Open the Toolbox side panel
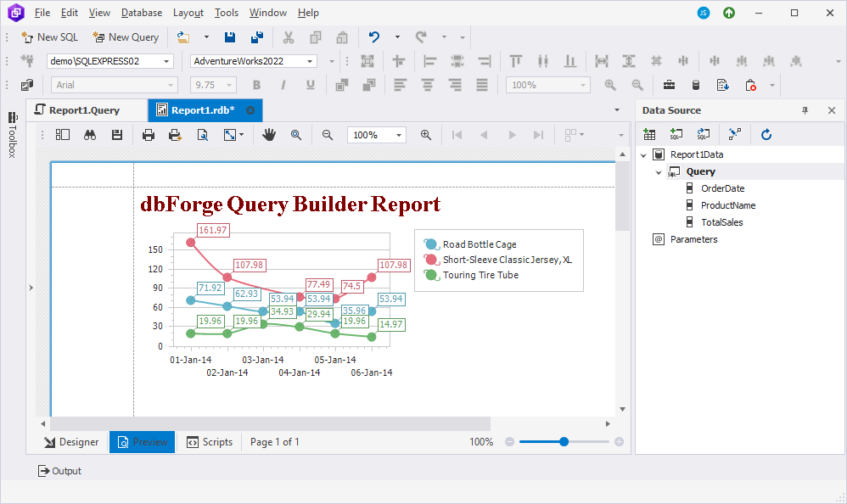The height and width of the screenshot is (504, 847). click(x=13, y=135)
